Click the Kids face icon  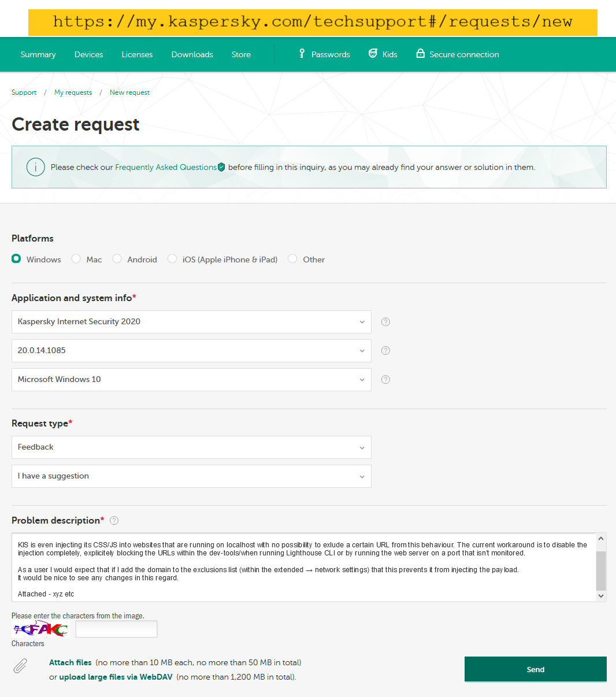373,54
